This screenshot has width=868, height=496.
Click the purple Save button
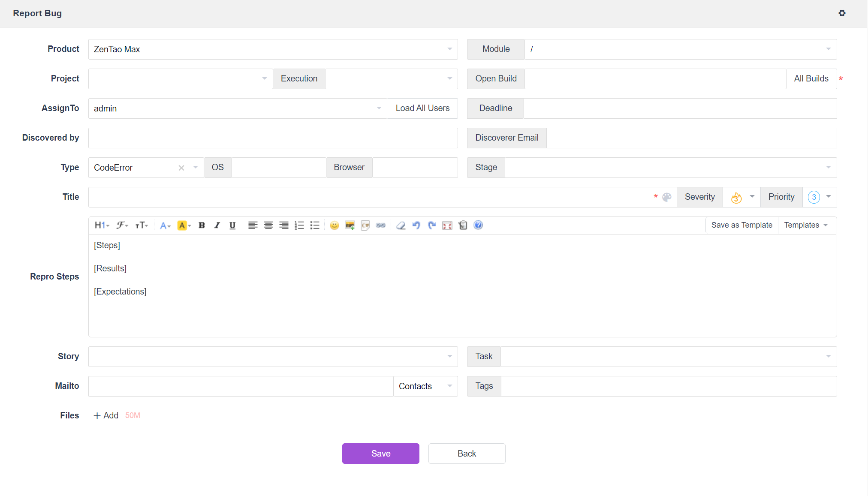pos(380,454)
